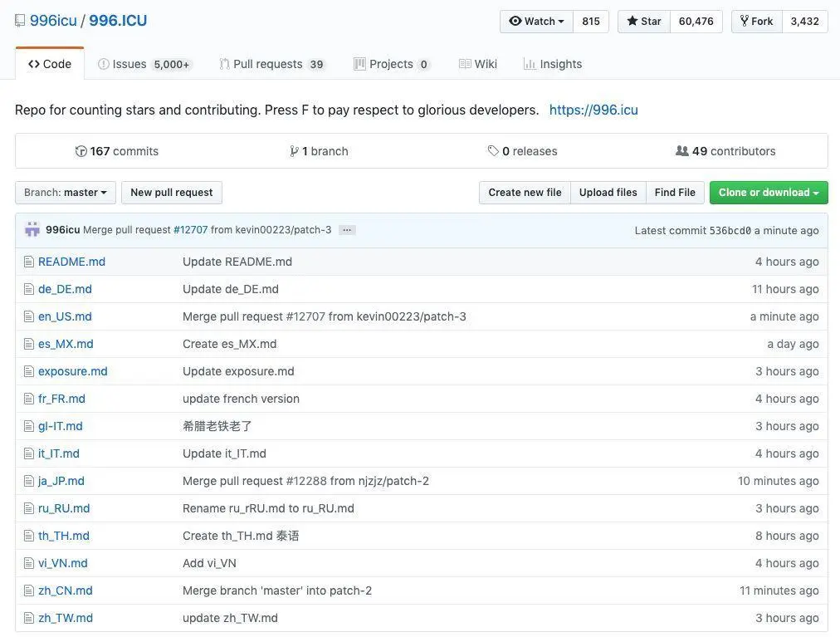Click the 996icu avatar in latest commit row
The height and width of the screenshot is (637, 840).
[x=32, y=230]
